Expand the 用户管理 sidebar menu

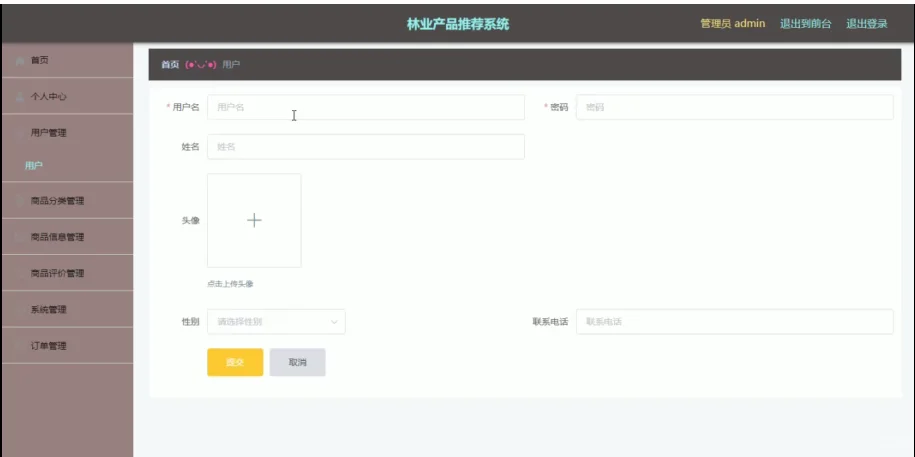coord(67,132)
